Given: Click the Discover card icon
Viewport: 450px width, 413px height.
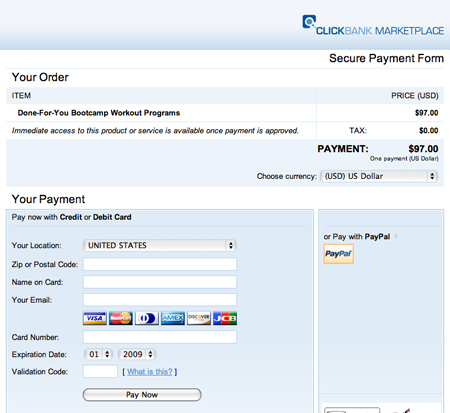Looking at the screenshot, I should (199, 318).
